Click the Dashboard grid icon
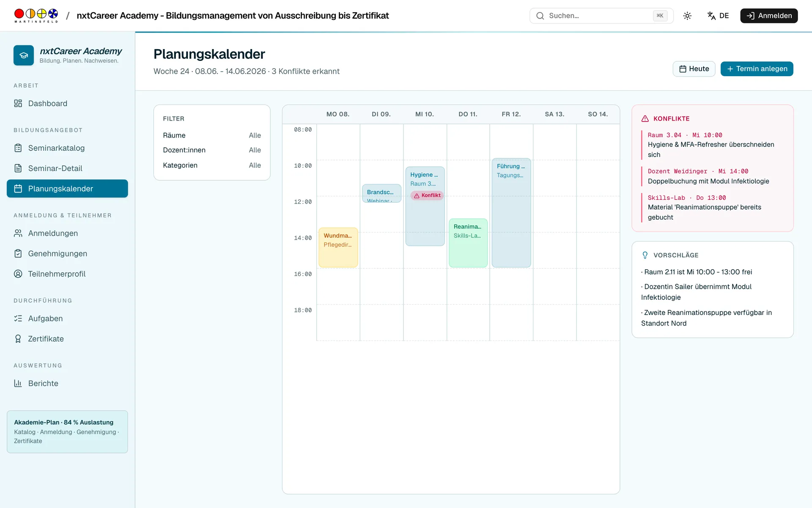This screenshot has height=508, width=812. [18, 103]
